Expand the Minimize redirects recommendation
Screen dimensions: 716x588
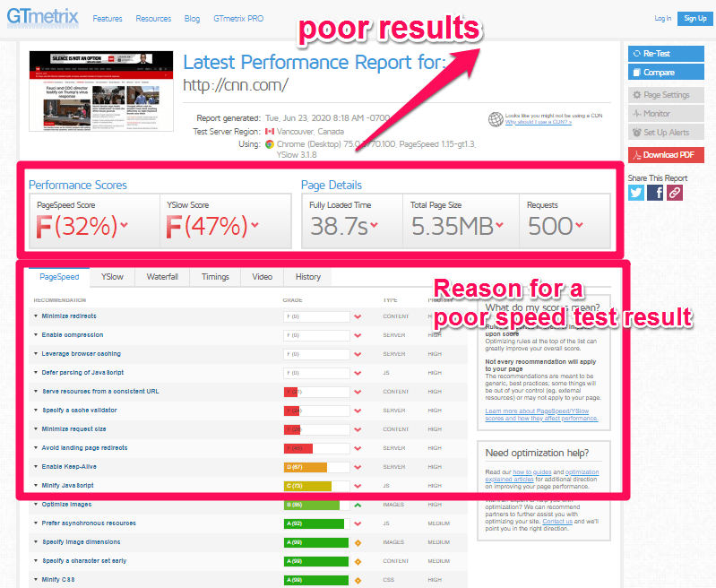pos(67,316)
